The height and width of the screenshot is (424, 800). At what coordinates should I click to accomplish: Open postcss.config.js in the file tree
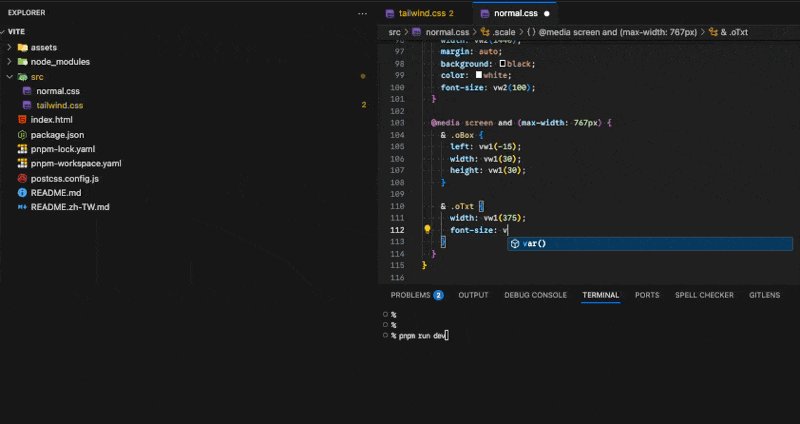coord(65,179)
